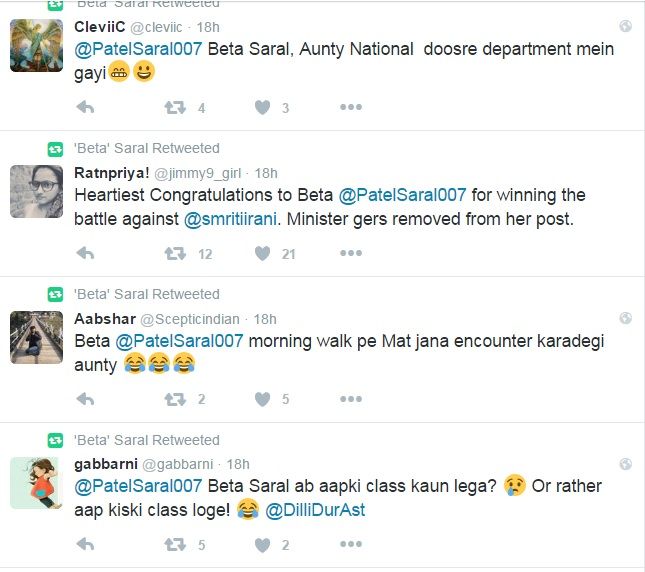Reply to Ratnpriya's congratulations tweet
Screen dimensions: 645x572
85,254
